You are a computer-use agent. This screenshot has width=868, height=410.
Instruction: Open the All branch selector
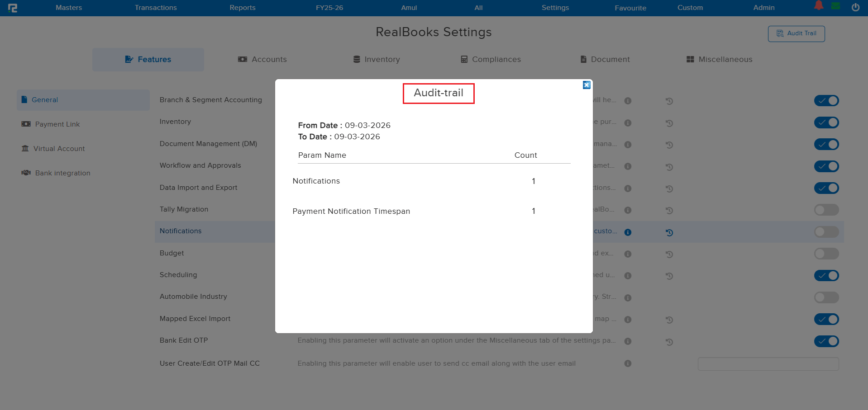pos(478,8)
